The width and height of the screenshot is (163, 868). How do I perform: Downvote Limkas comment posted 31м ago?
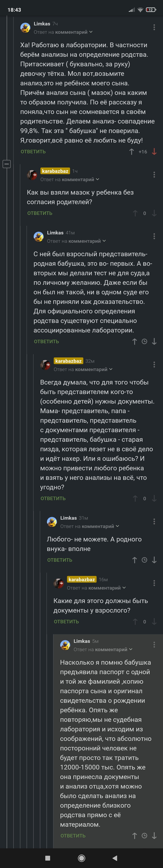tap(154, 560)
